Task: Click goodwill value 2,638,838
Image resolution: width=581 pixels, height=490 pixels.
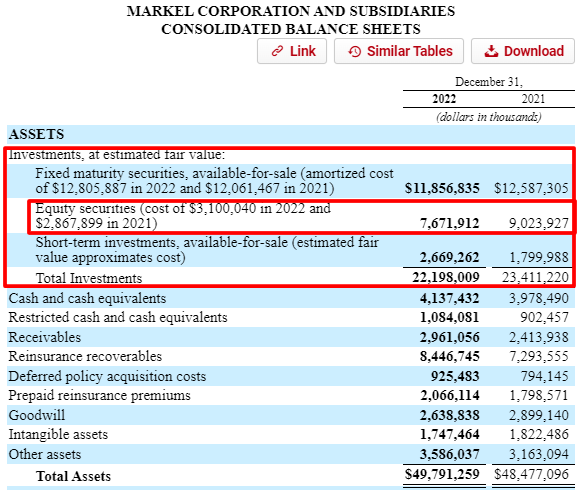Action: (449, 415)
